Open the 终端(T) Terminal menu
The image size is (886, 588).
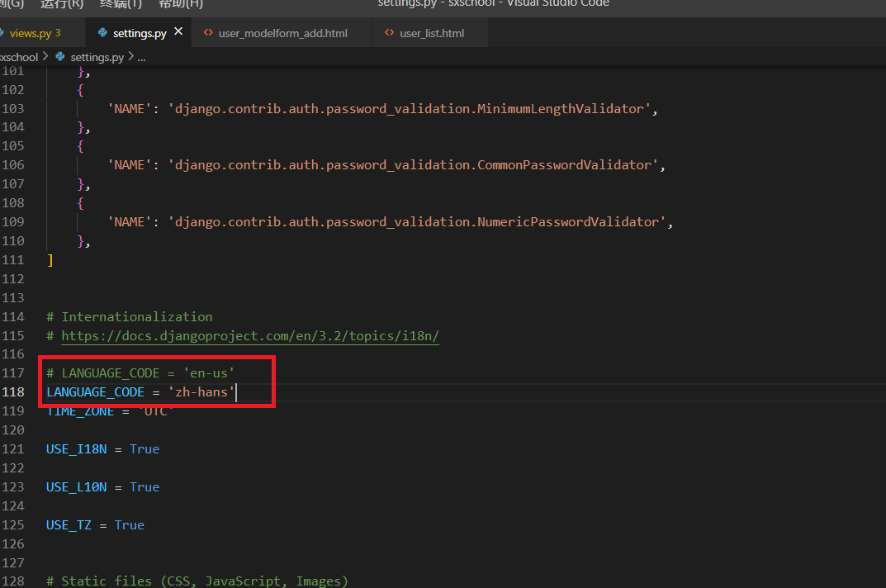[121, 4]
